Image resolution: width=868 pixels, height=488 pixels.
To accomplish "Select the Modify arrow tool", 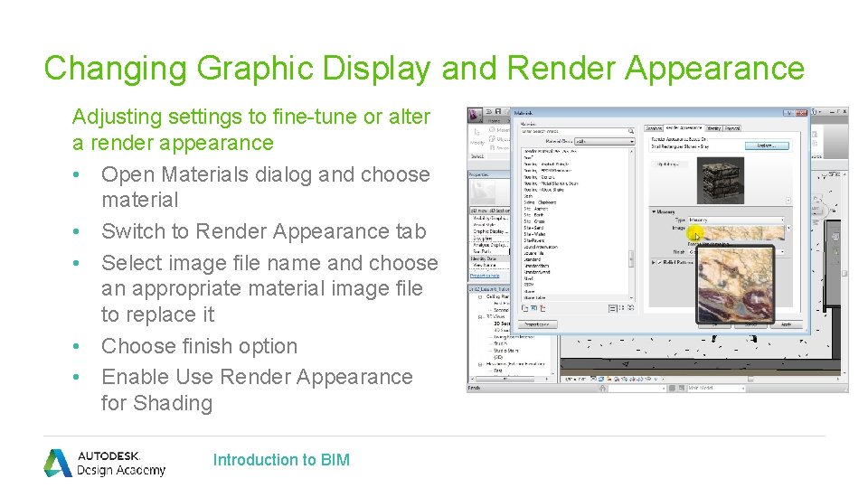I will click(x=477, y=132).
